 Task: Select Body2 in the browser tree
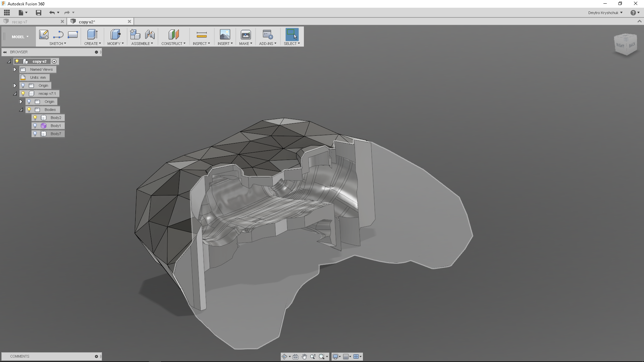pos(56,118)
